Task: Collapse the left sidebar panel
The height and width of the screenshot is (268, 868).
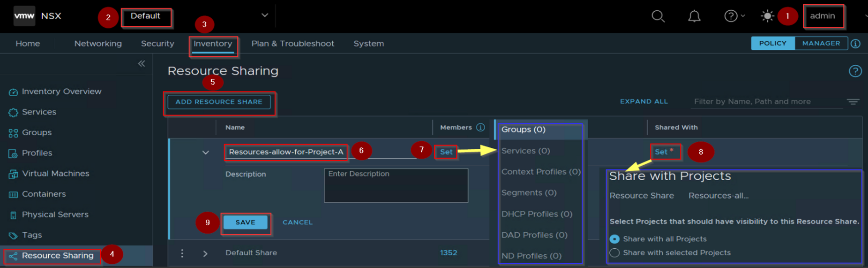Action: (x=142, y=63)
